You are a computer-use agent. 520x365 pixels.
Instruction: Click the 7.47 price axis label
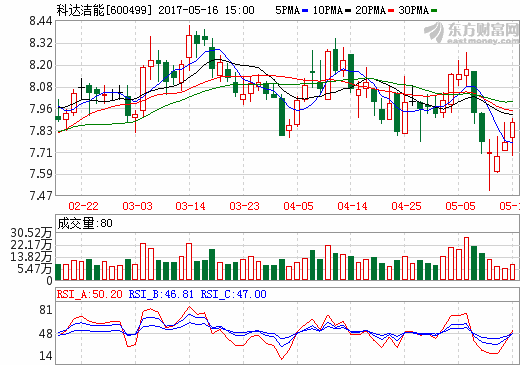tap(41, 196)
